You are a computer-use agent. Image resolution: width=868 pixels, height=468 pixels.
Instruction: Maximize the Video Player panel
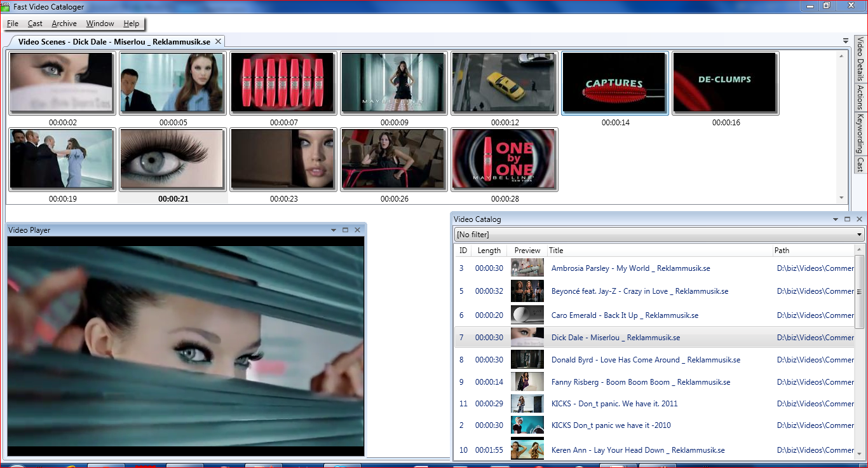coord(346,230)
